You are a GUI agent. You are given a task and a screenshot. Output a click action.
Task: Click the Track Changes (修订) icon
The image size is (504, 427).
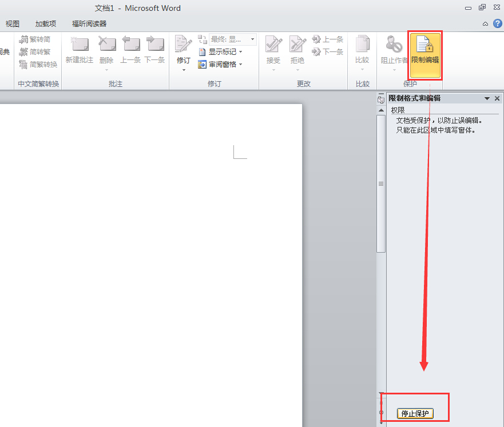tap(183, 44)
